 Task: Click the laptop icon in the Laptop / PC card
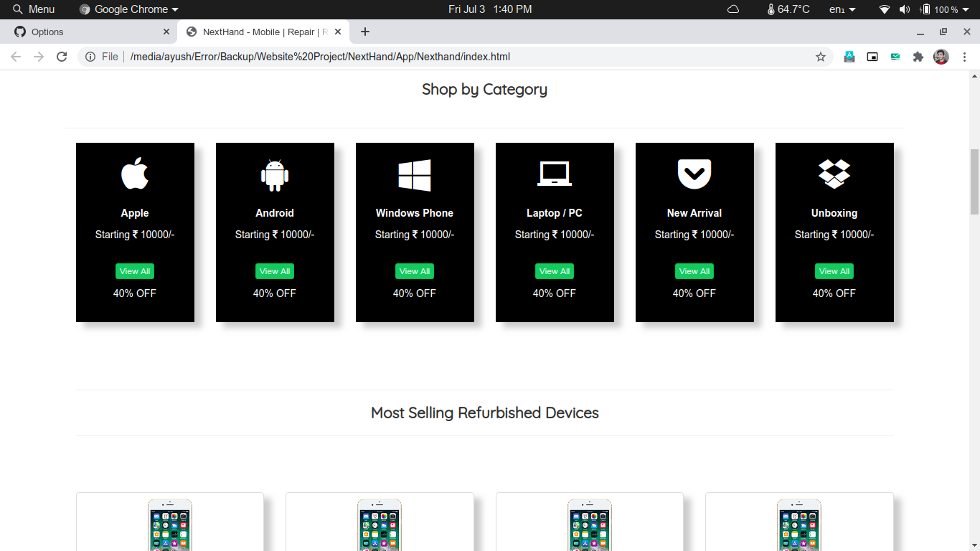coord(554,173)
